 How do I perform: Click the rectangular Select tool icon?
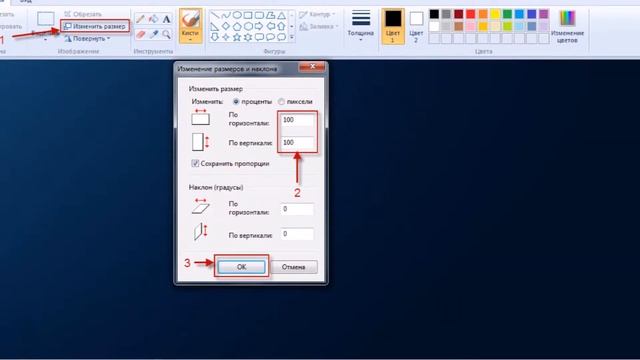coord(45,19)
